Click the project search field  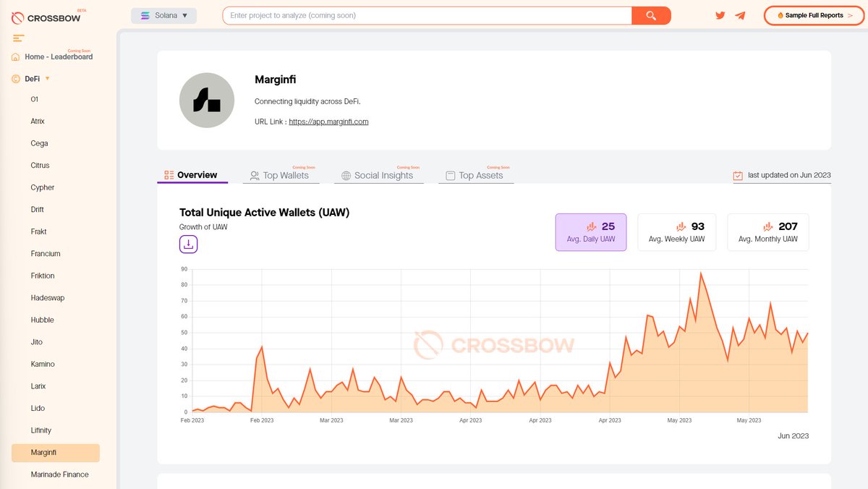pos(427,15)
